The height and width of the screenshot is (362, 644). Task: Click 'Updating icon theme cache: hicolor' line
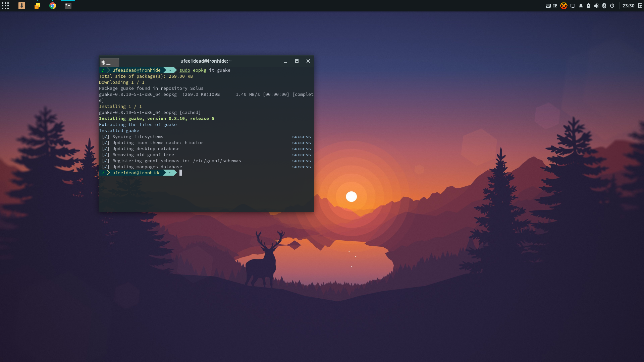click(x=158, y=143)
